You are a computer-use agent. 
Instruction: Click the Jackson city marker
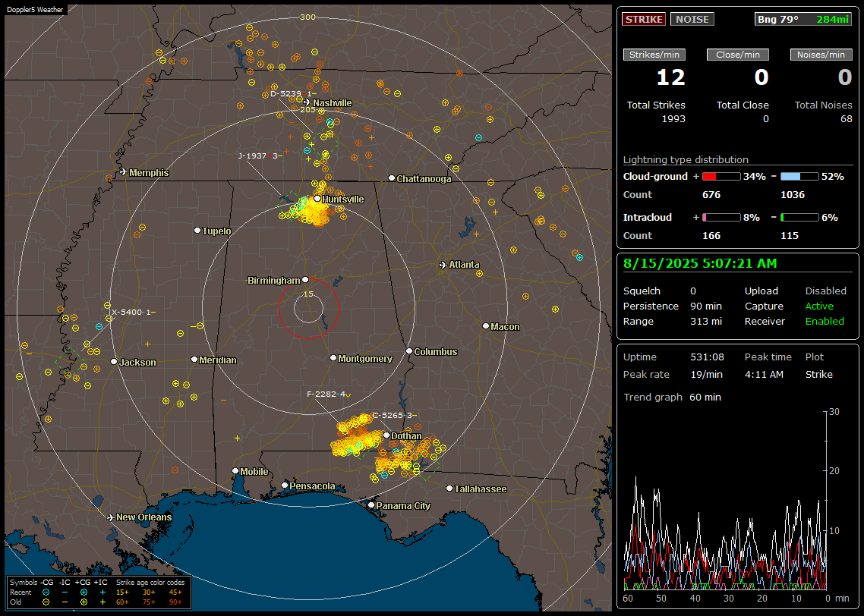click(x=114, y=362)
